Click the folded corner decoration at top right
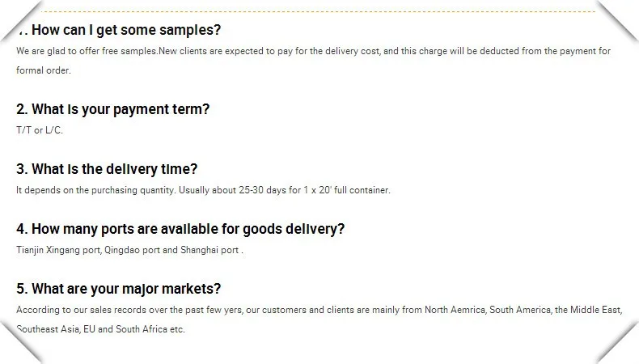The height and width of the screenshot is (364, 639). pos(618,19)
